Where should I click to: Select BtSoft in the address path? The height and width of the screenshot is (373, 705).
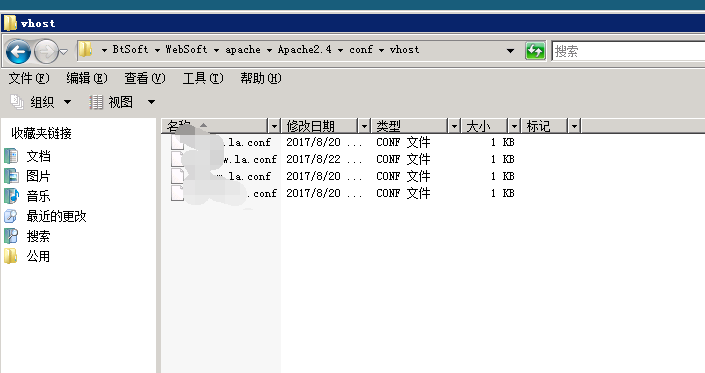pos(130,49)
